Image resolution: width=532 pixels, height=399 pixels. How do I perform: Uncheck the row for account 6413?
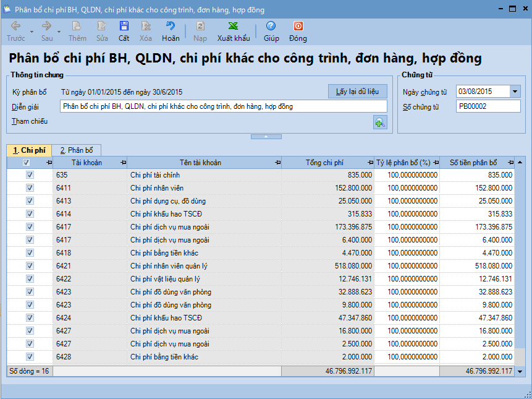coord(30,200)
